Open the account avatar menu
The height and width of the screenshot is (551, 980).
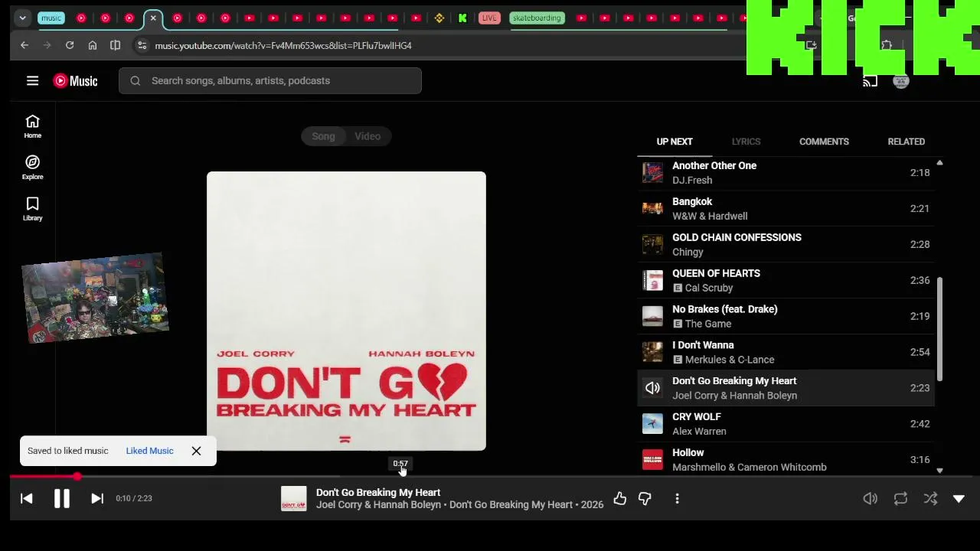click(x=900, y=81)
